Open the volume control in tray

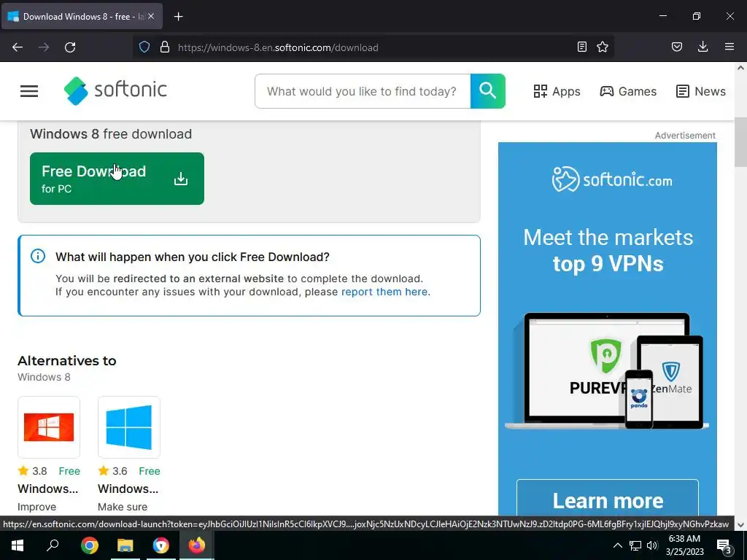(x=652, y=545)
